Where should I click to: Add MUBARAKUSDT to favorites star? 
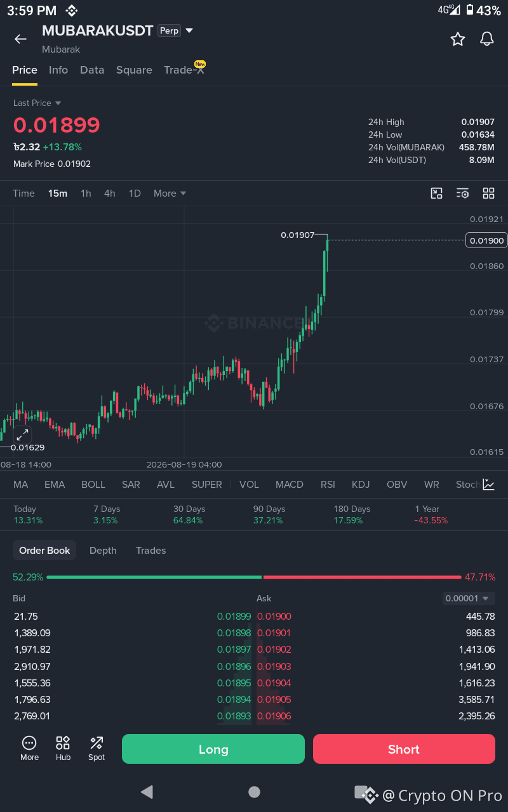(x=458, y=39)
